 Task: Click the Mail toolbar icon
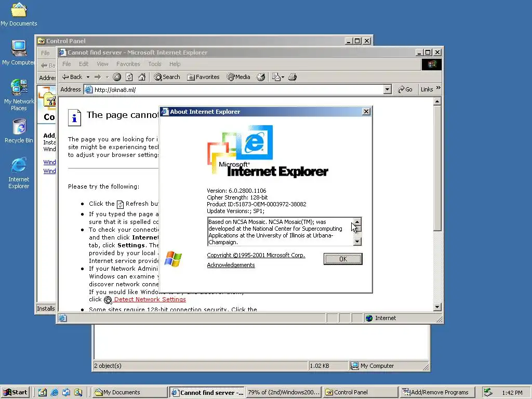pos(276,77)
